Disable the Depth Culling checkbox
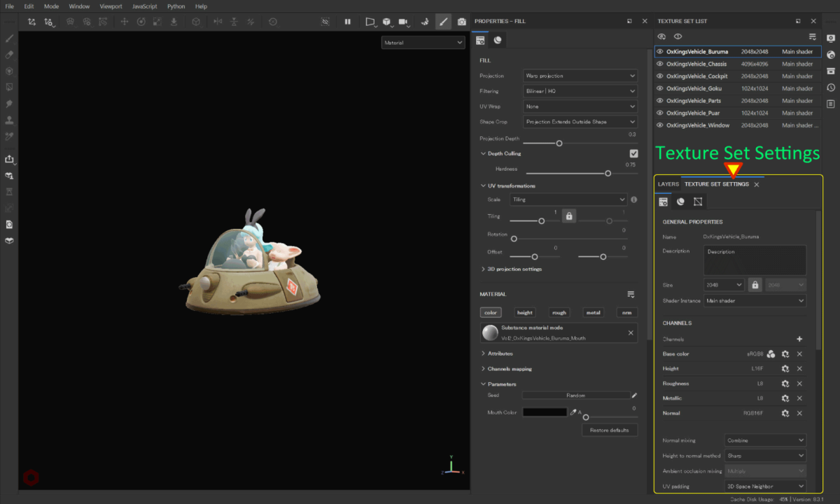840x504 pixels. pos(633,153)
